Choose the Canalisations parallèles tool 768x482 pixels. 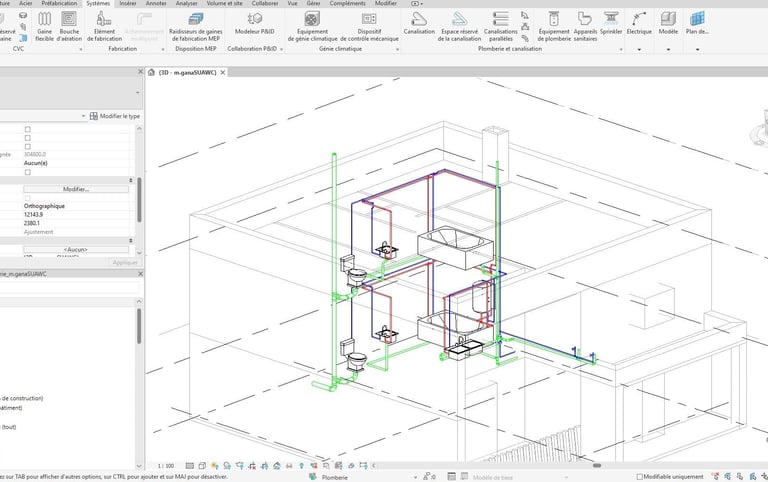tap(501, 26)
